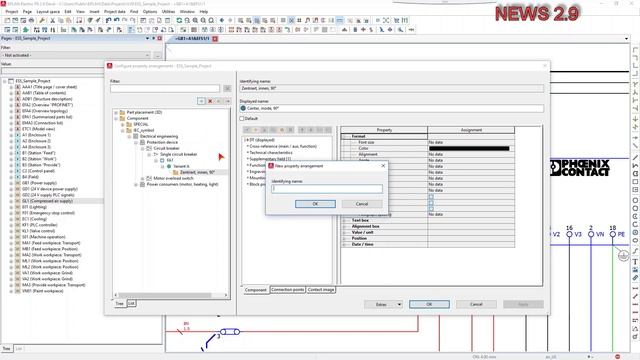Click the Filter field in arrangement dialog
Viewport: 640px width, 360px height.
pyautogui.click(x=165, y=88)
